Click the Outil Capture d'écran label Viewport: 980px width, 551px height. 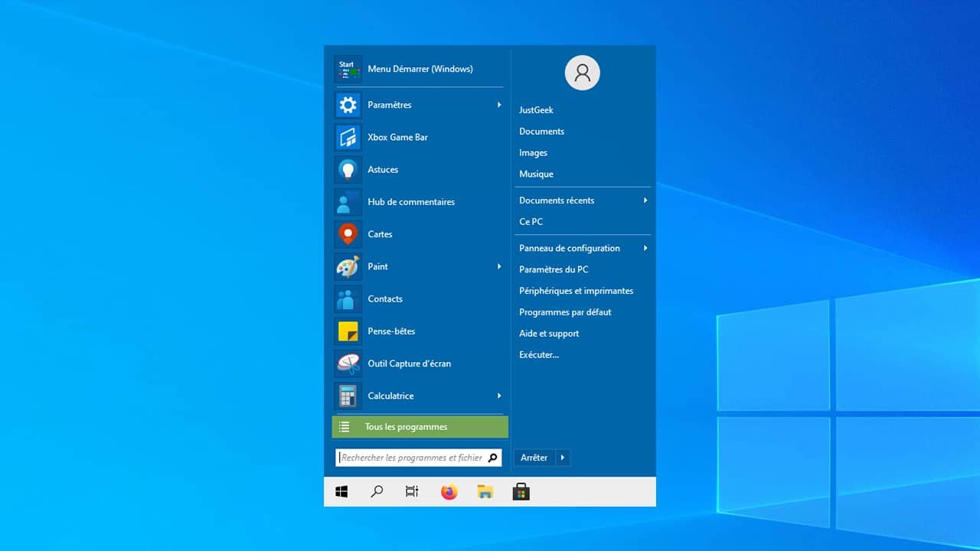click(409, 364)
